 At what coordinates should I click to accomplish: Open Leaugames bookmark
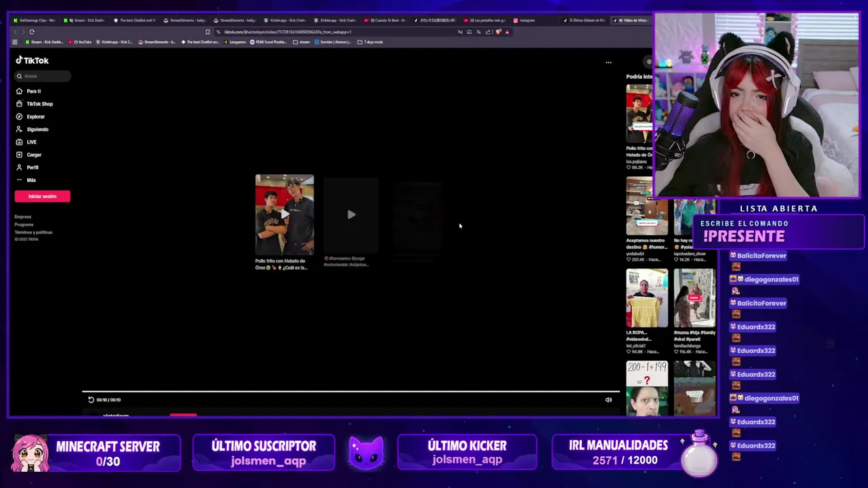point(235,42)
